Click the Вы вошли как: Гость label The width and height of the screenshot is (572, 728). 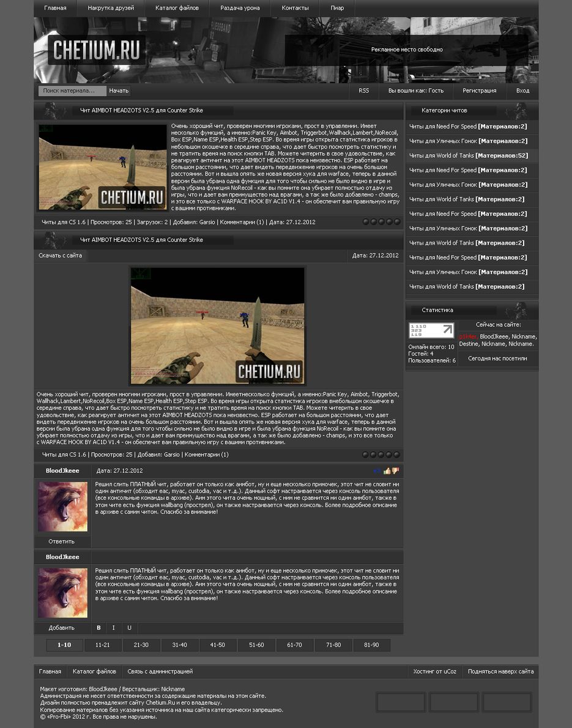click(x=416, y=91)
